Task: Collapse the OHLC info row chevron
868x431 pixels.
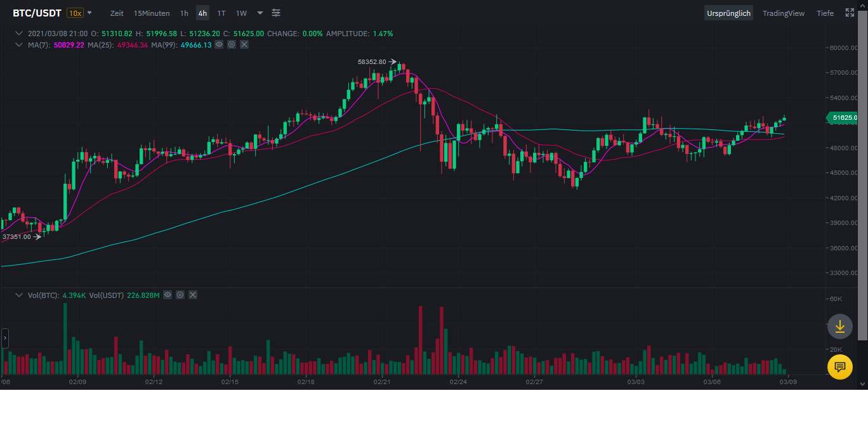Action: point(19,34)
